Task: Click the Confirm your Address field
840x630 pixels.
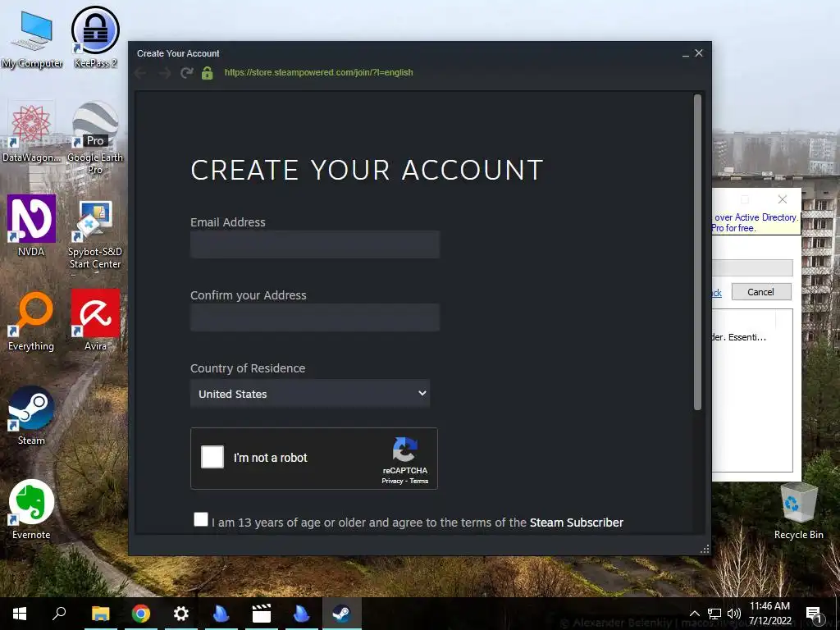Action: [315, 317]
